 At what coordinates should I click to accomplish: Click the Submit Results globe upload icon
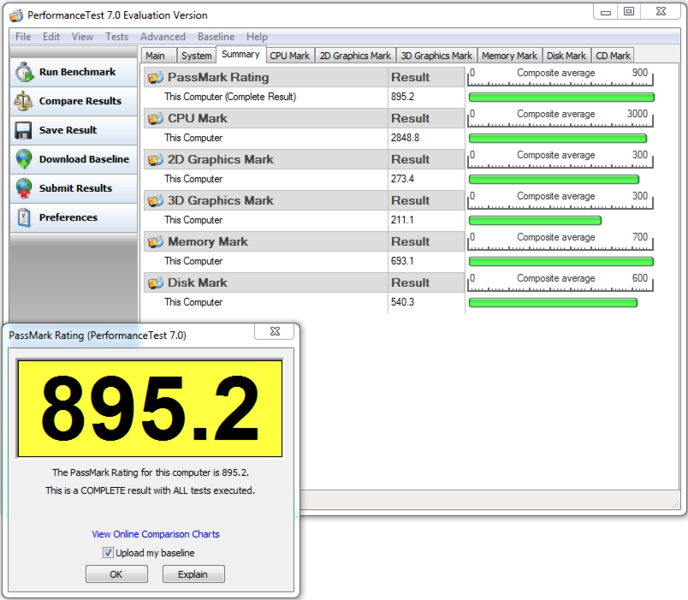tap(24, 188)
